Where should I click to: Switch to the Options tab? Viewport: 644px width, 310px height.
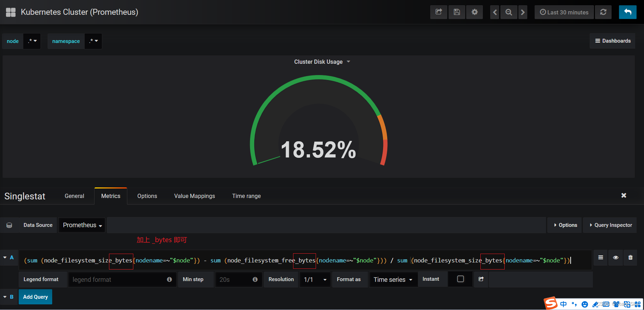pyautogui.click(x=147, y=196)
